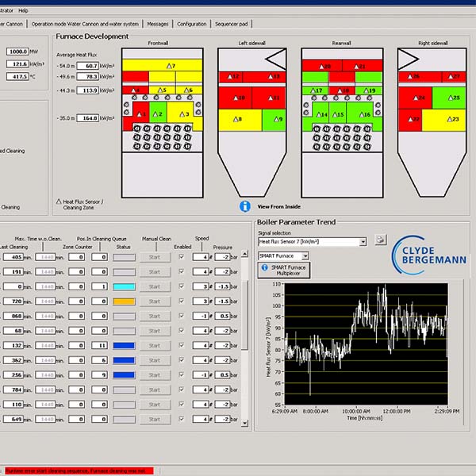Viewport: 476px width, 476px height.
Task: Click the zone list scrollbar down arrow
Action: tap(244, 423)
